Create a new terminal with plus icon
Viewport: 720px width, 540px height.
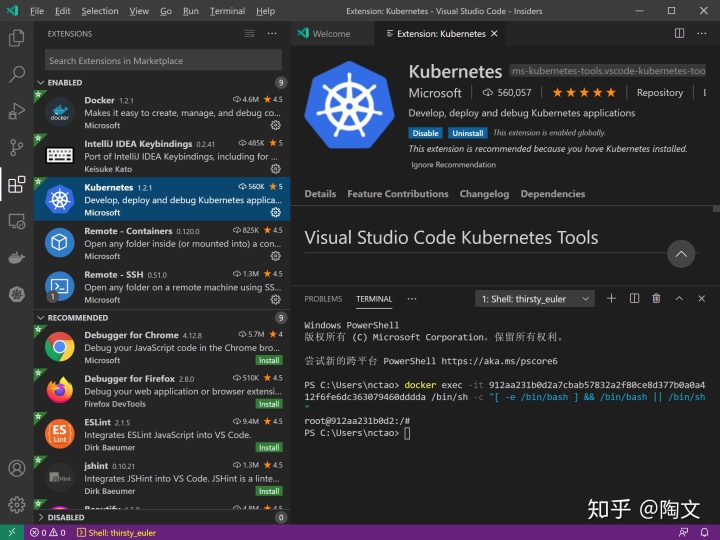[611, 298]
